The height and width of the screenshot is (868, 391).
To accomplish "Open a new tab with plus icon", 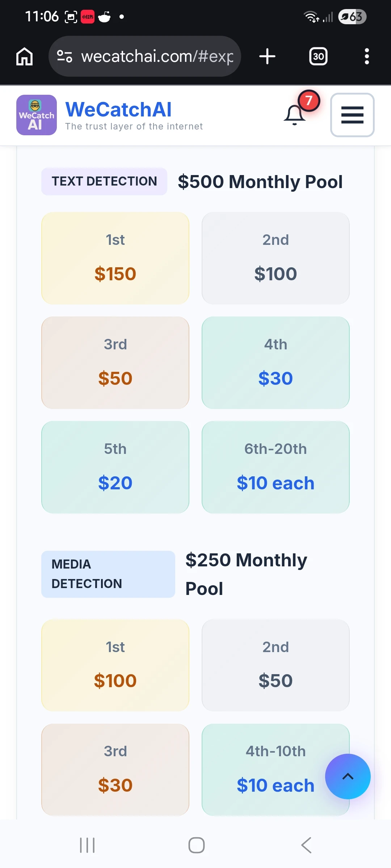I will point(268,56).
